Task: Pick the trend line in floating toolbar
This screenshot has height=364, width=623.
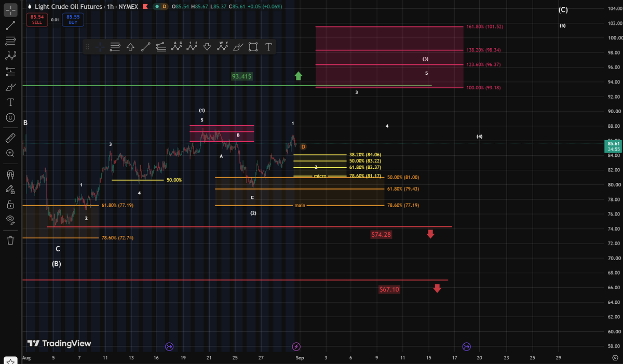Action: pyautogui.click(x=146, y=47)
